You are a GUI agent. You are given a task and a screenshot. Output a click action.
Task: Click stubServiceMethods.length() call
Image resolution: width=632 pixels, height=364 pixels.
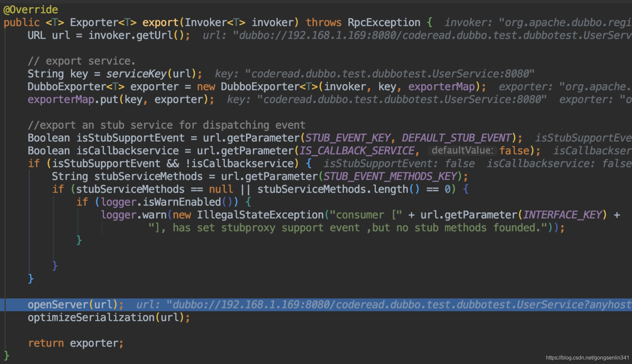click(x=339, y=189)
